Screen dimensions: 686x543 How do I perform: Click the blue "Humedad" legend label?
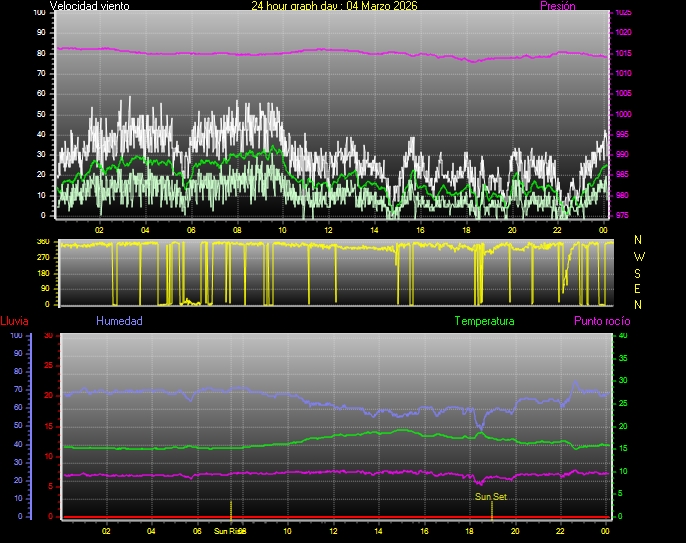pyautogui.click(x=119, y=321)
